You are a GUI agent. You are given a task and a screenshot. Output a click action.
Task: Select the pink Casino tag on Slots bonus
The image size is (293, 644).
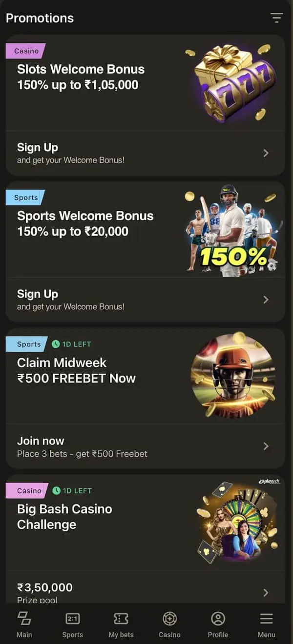(25, 51)
